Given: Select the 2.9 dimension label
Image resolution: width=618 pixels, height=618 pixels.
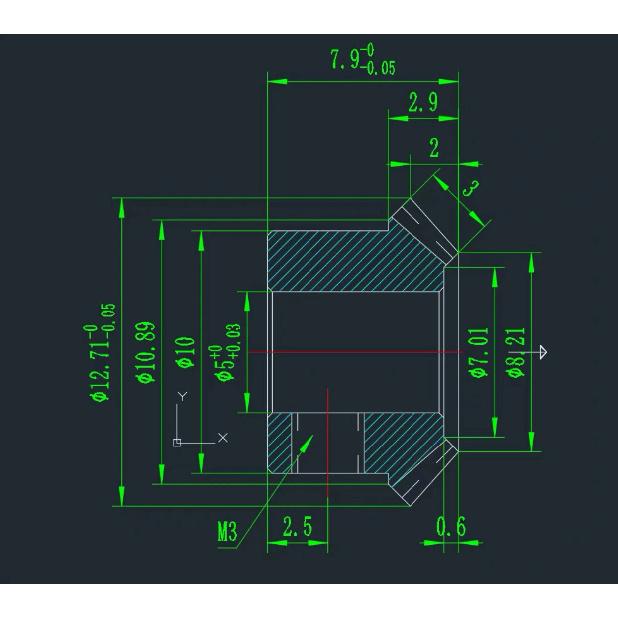Looking at the screenshot, I should pos(423,102).
